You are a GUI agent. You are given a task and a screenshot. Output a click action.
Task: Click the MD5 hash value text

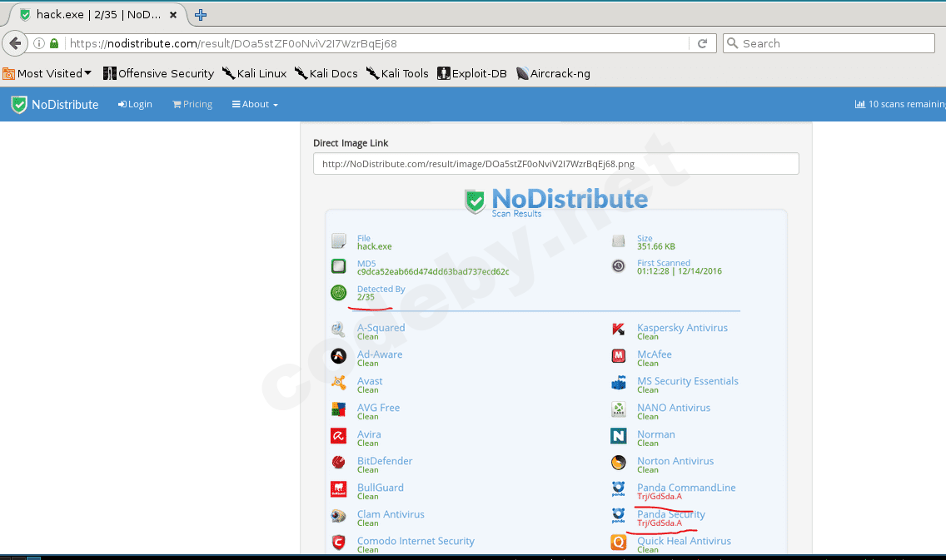(x=432, y=272)
